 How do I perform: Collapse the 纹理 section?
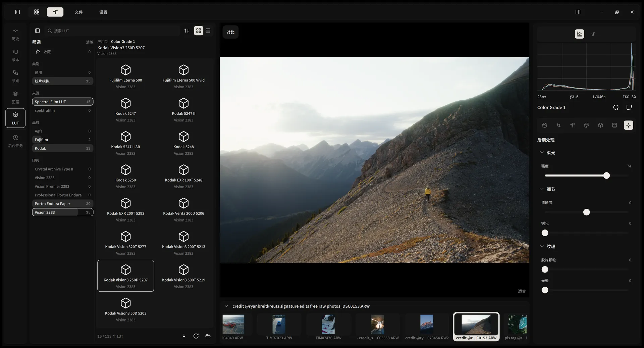542,246
